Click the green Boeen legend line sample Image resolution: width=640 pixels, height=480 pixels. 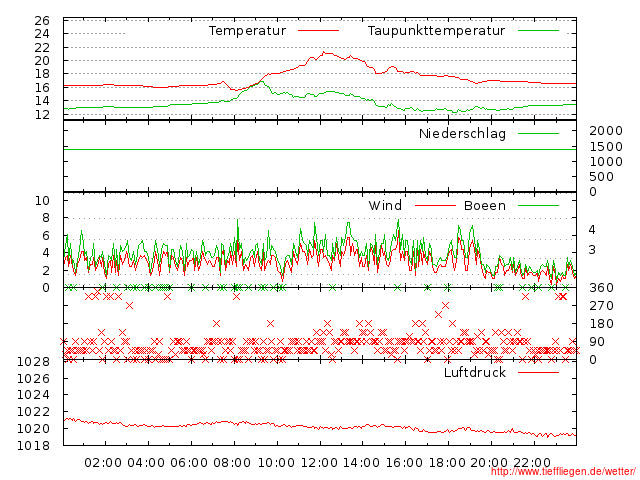point(538,206)
